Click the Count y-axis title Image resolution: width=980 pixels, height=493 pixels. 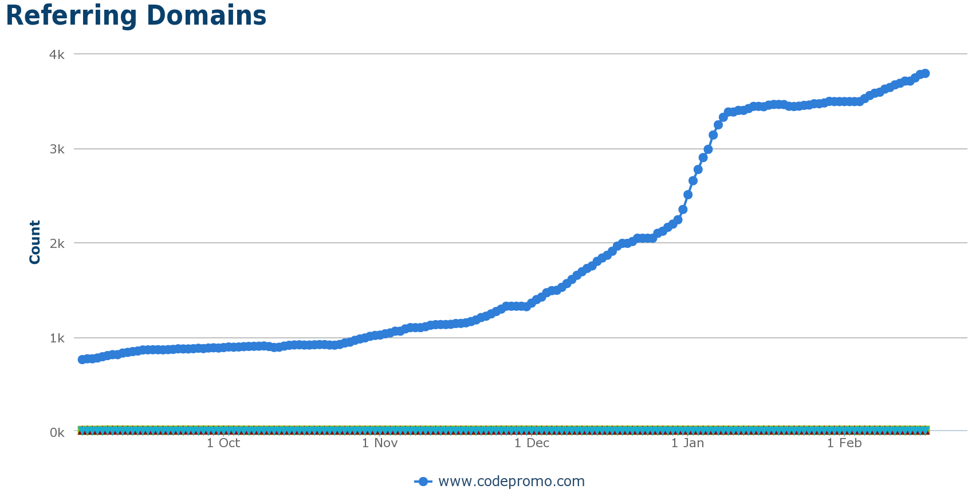tap(35, 242)
